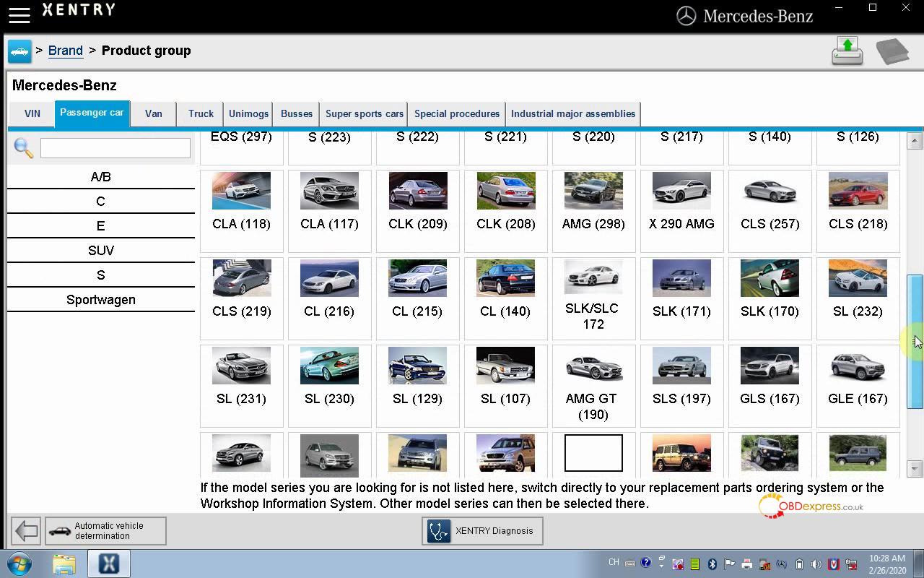This screenshot has width=924, height=578.
Task: Open the Unimogs tab
Action: click(x=248, y=113)
